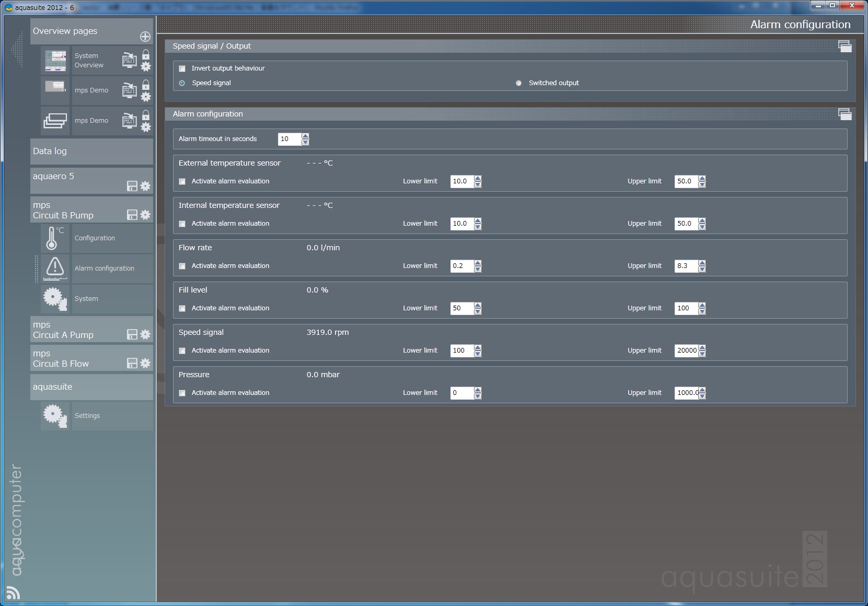Click save icon for mps Circuit B Flow

pos(132,363)
